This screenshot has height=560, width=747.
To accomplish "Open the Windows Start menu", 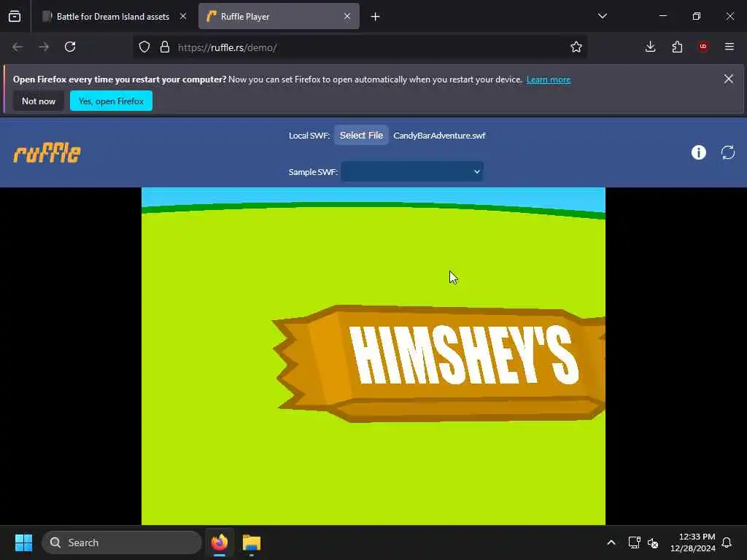I will (x=23, y=542).
